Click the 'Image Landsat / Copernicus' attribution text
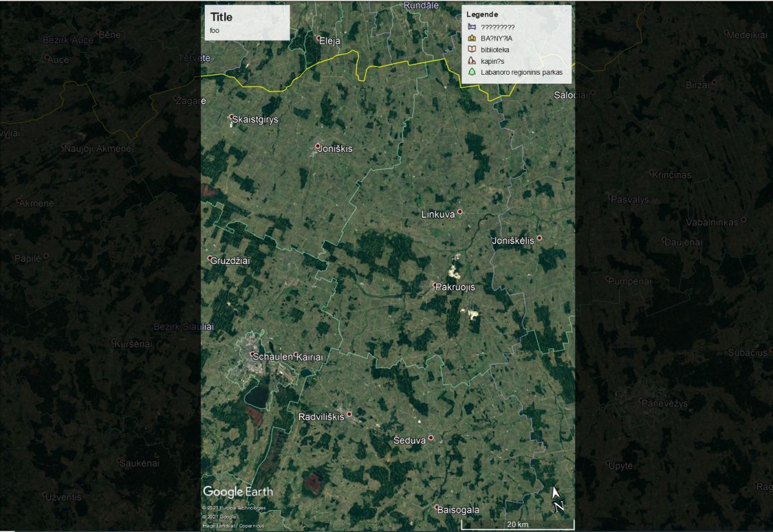This screenshot has height=532, width=773. click(233, 526)
